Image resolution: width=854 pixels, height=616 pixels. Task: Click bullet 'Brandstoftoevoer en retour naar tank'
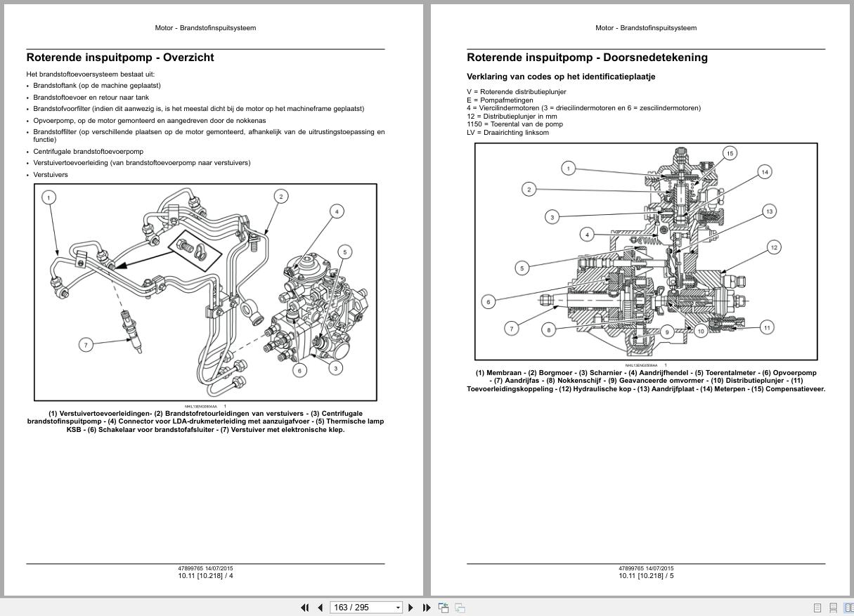tap(91, 98)
